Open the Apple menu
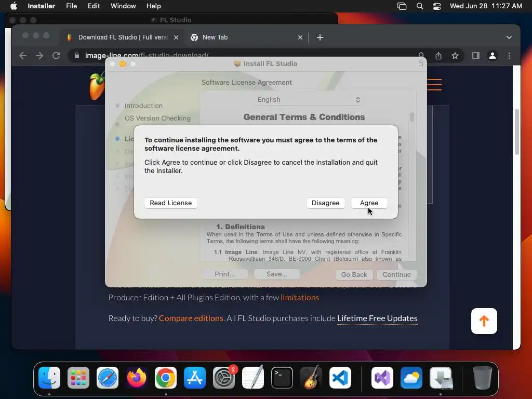 click(14, 6)
